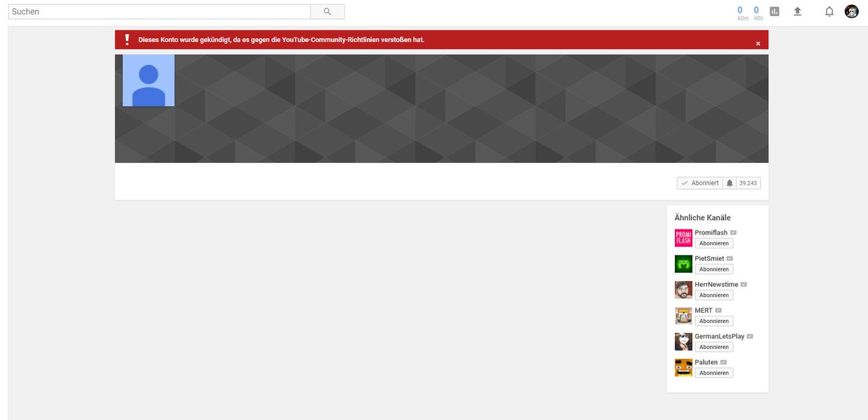868x420 pixels.
Task: Open the upload video icon
Action: pyautogui.click(x=798, y=12)
